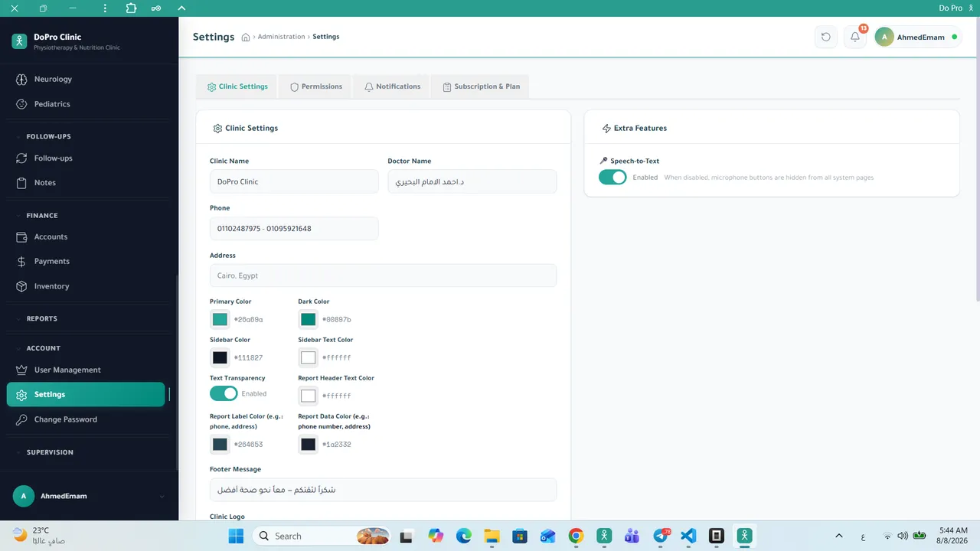980x551 pixels.
Task: Click into the Footer Message field
Action: pyautogui.click(x=383, y=490)
